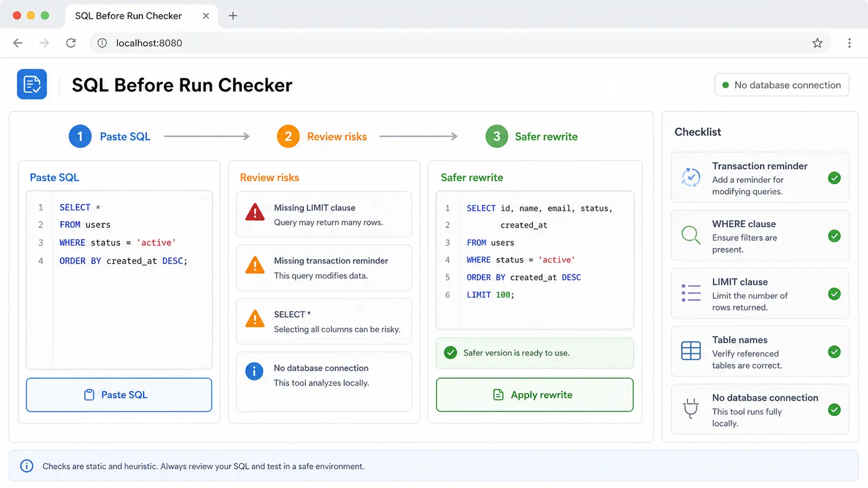This screenshot has width=868, height=488.
Task: Click 'Verify referenced tables are correct.' text
Action: pos(747,359)
